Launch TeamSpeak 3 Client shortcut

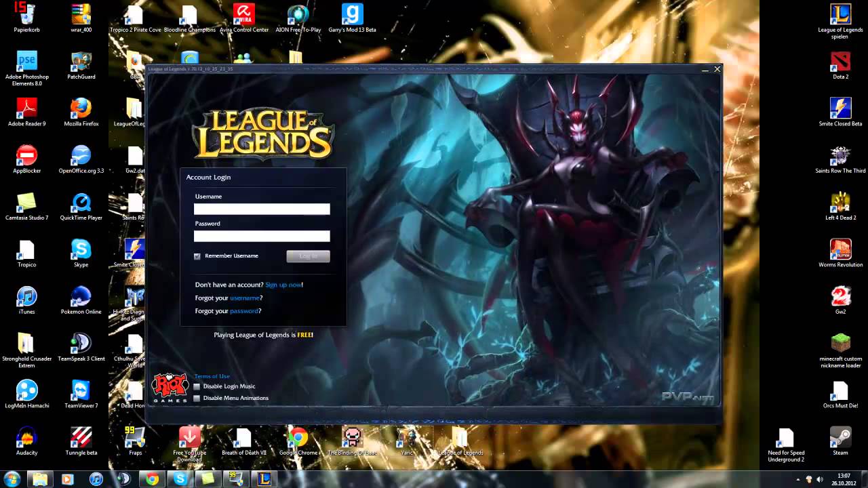point(81,346)
